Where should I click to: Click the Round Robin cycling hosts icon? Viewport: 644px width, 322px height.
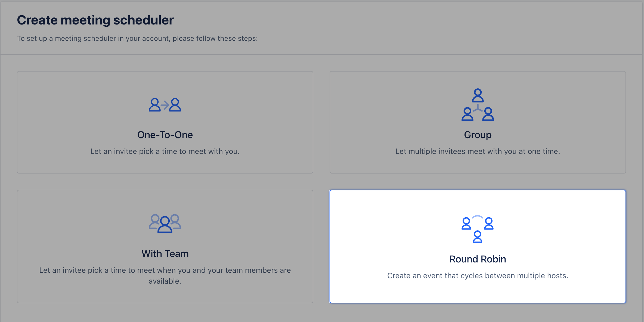[x=478, y=229]
